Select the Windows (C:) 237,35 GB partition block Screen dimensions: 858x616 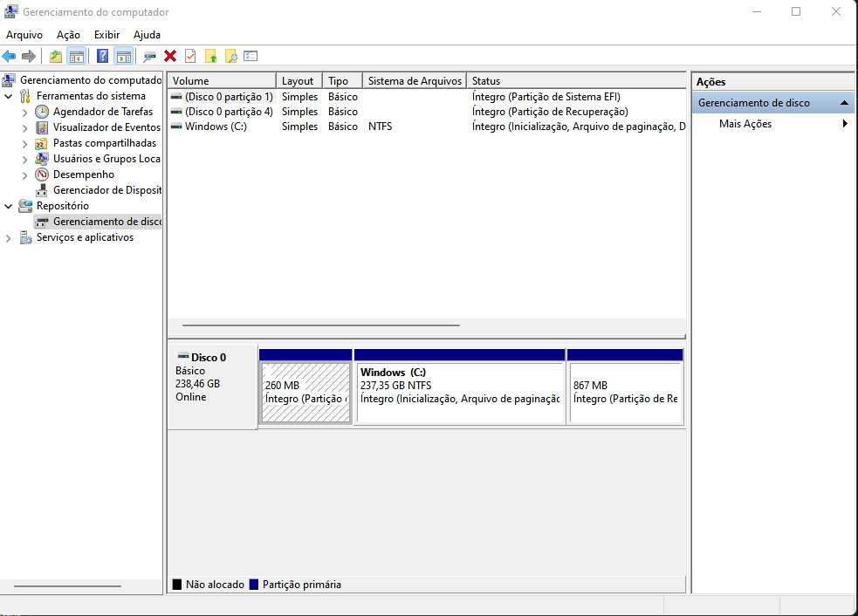(x=460, y=387)
